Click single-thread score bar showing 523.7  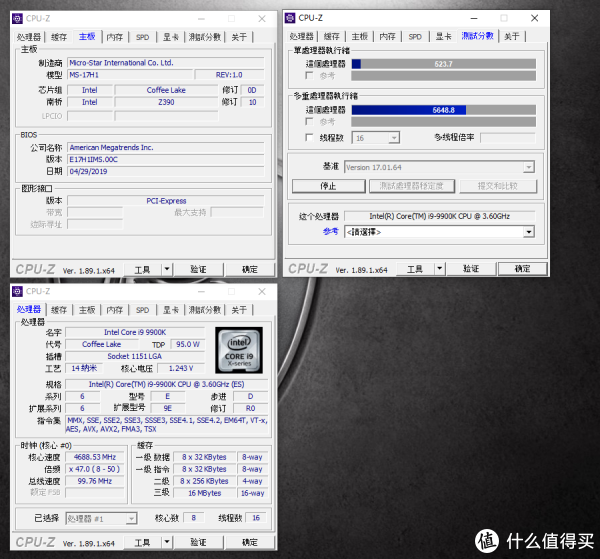[443, 64]
